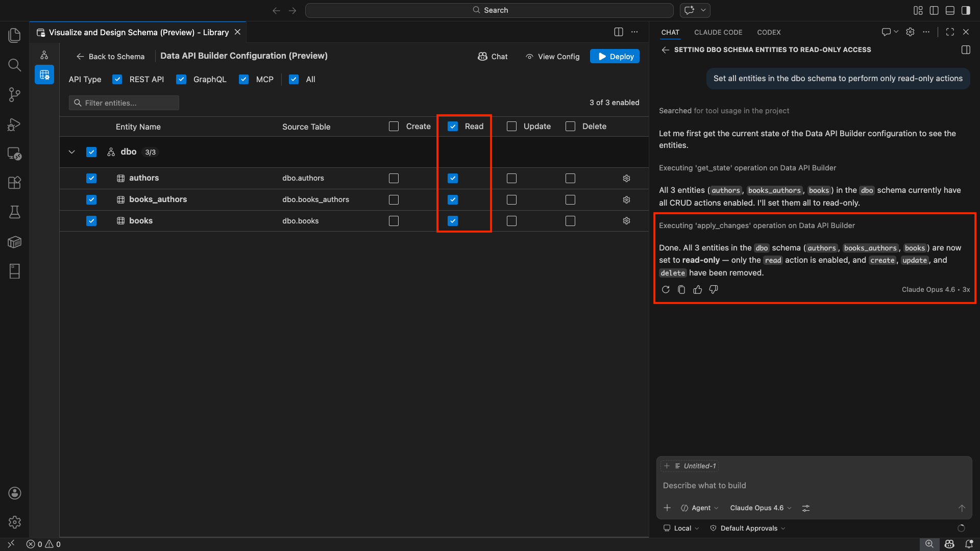Click the Filter entities input field
This screenshot has width=980, height=551.
pos(124,103)
